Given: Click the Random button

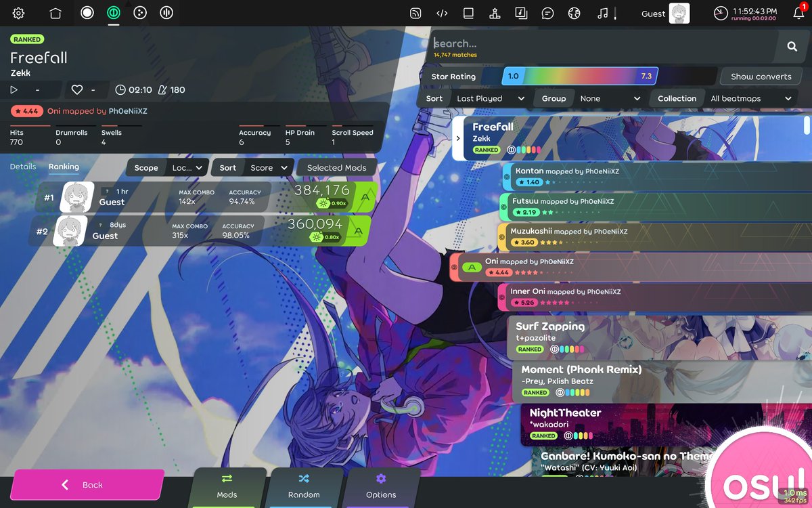Looking at the screenshot, I should coord(304,488).
